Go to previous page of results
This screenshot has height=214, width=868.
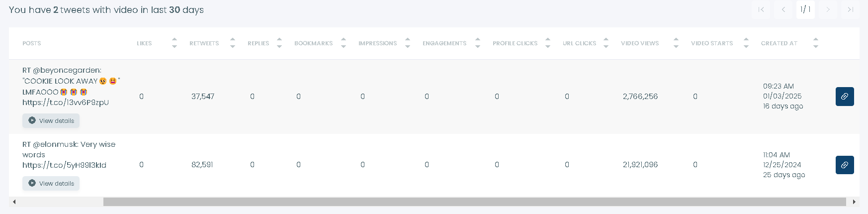[783, 9]
